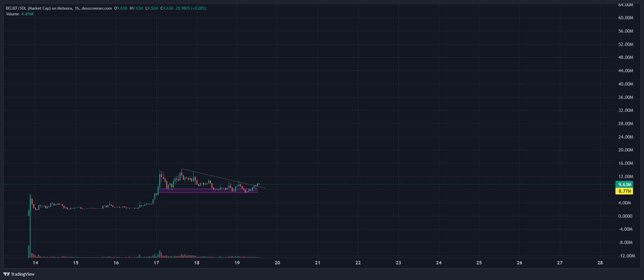Click the 40.00M price axis label
Screen dimensions: 644x280
[626, 84]
